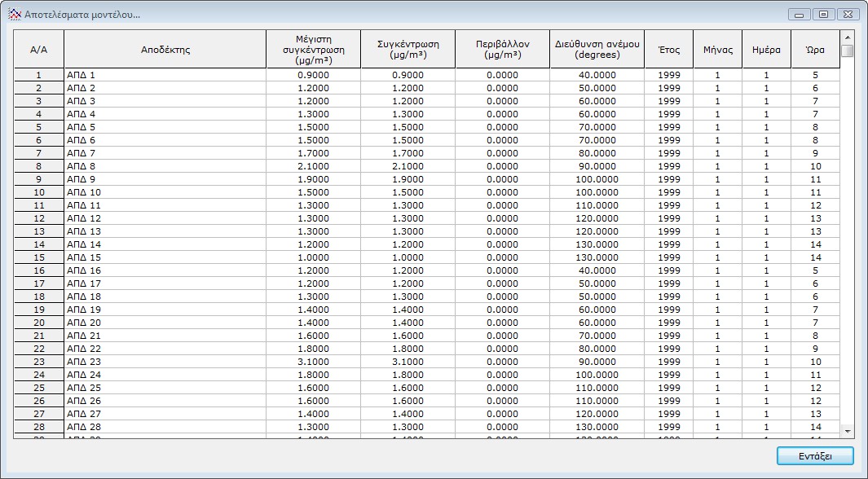Click the Έτος column header
Viewport: 868px width, 479px height.
point(668,50)
